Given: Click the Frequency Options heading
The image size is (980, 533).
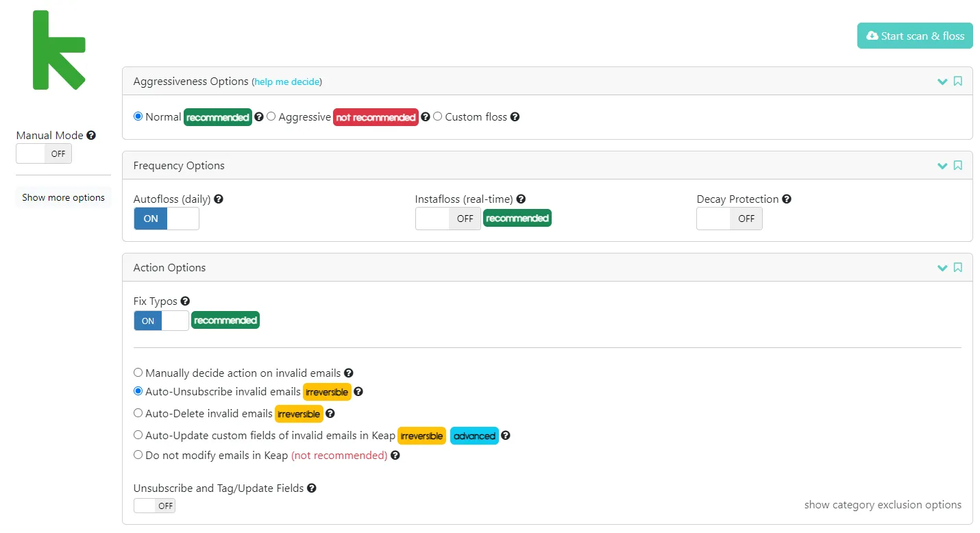Looking at the screenshot, I should click(179, 165).
